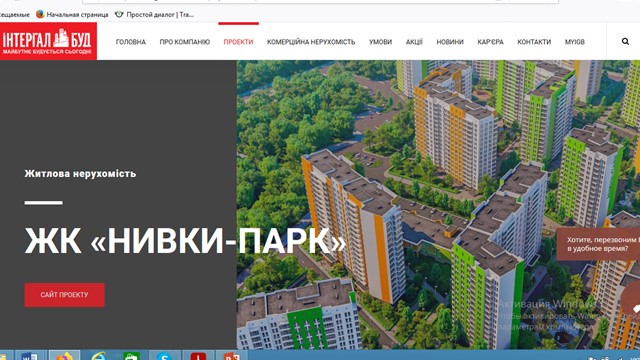Open the callback popup Хотите, перезвоним

pos(598,244)
